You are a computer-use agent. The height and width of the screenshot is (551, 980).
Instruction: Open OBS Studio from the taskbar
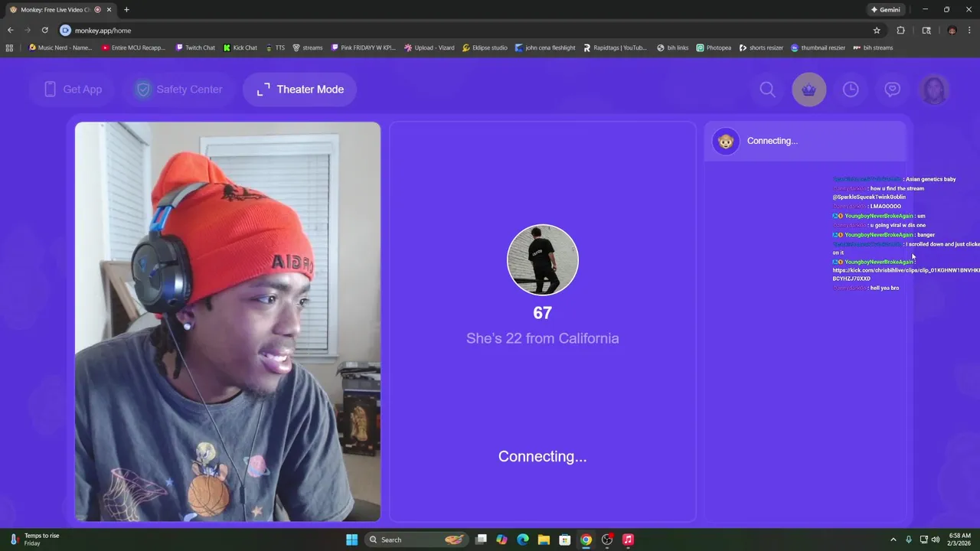click(x=607, y=540)
